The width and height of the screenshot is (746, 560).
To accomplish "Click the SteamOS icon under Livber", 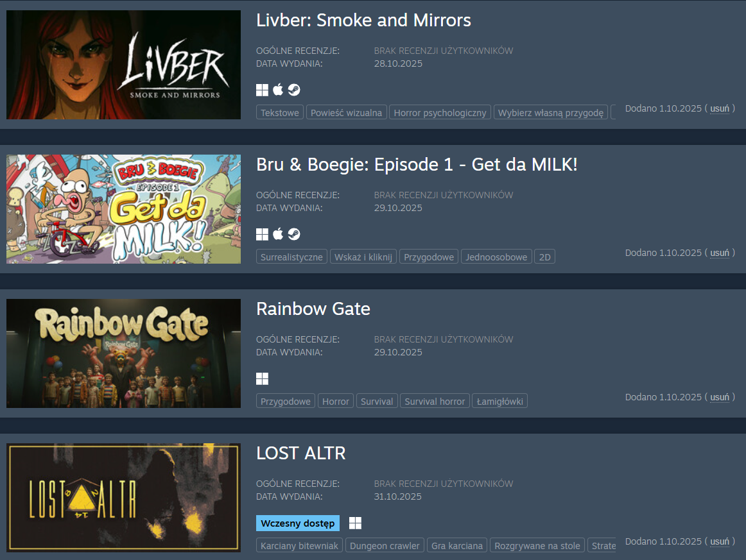I will coord(294,90).
